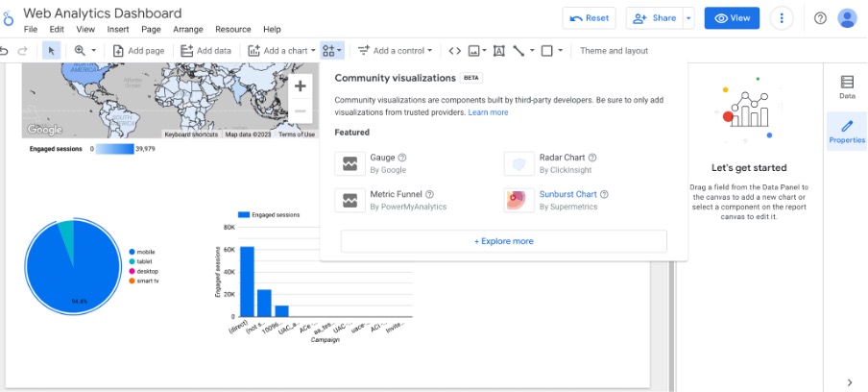This screenshot has height=392, width=868.
Task: Select the Gauge visualization icon
Action: click(350, 163)
